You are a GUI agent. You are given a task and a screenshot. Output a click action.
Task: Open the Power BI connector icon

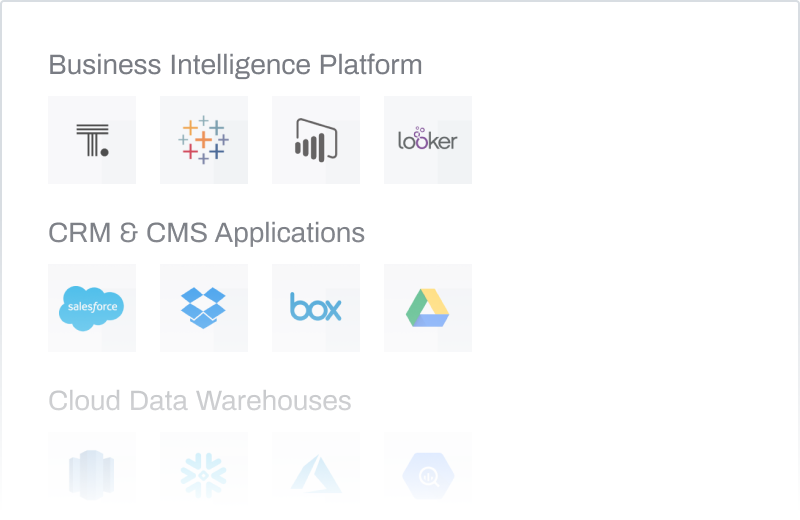pos(316,140)
